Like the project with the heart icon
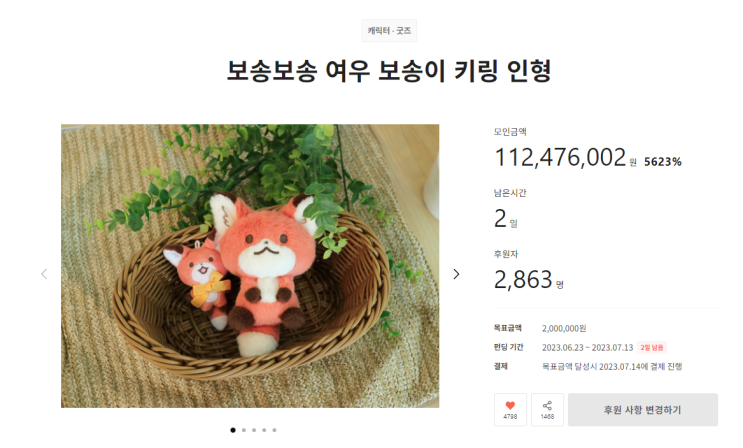 (510, 410)
